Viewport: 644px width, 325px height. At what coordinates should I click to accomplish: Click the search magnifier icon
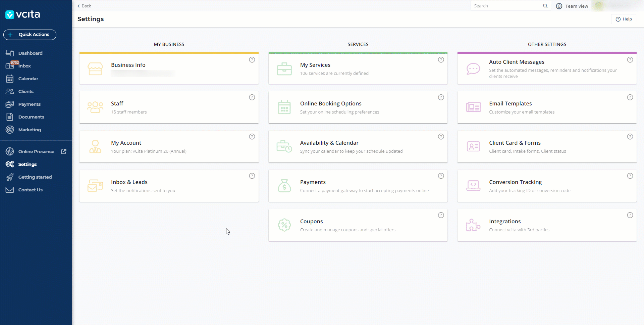pos(545,6)
